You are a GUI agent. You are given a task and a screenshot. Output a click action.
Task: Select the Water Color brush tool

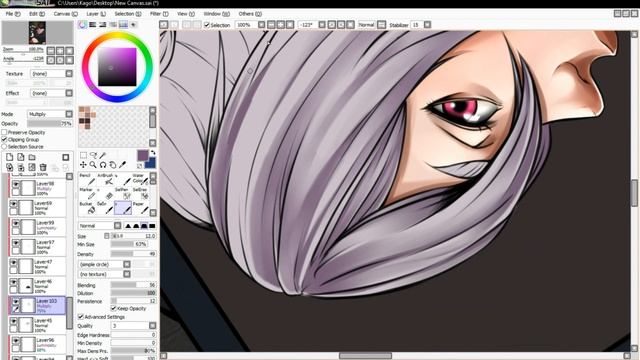(x=140, y=179)
